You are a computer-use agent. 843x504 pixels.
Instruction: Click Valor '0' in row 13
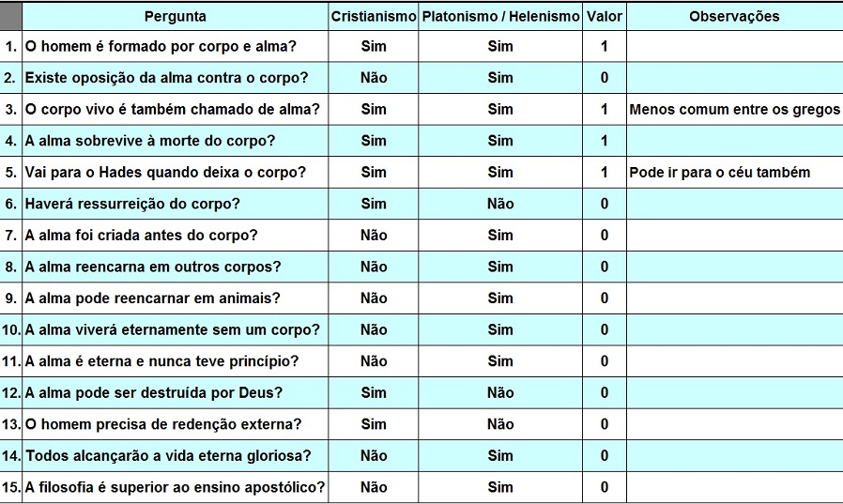coord(605,424)
